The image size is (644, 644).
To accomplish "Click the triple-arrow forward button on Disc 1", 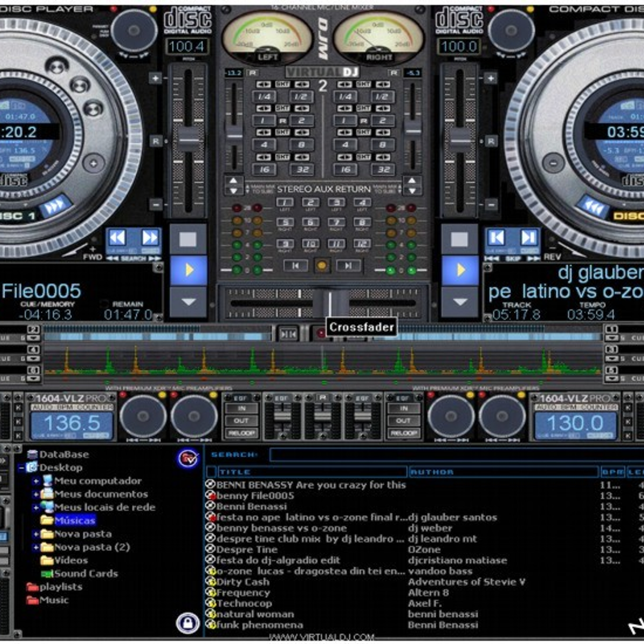I will (56, 206).
